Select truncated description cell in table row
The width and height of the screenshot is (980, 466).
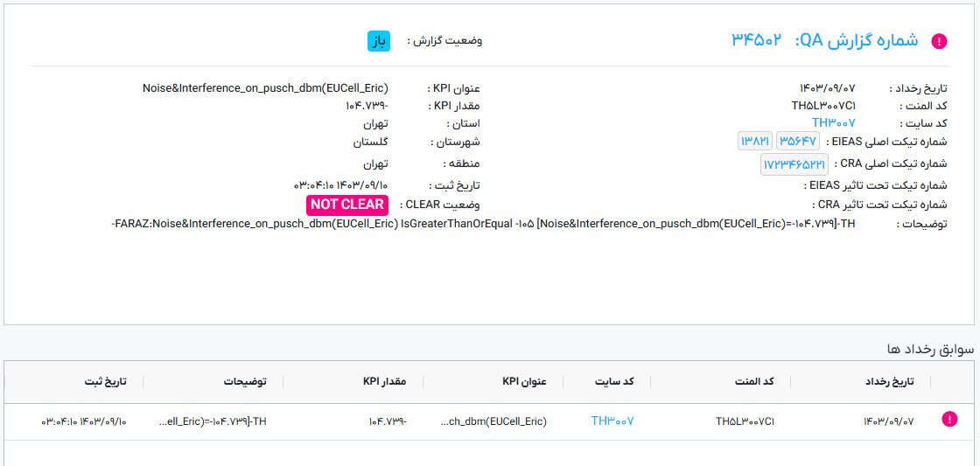[x=213, y=421]
